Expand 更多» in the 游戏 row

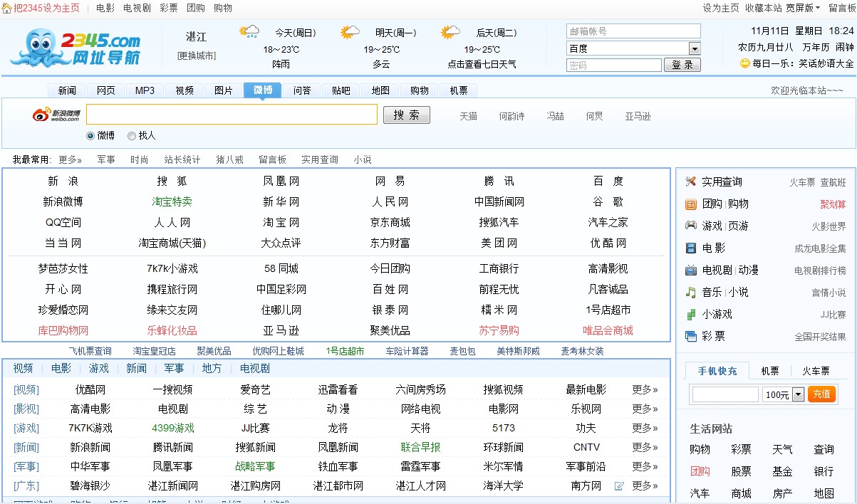[645, 428]
